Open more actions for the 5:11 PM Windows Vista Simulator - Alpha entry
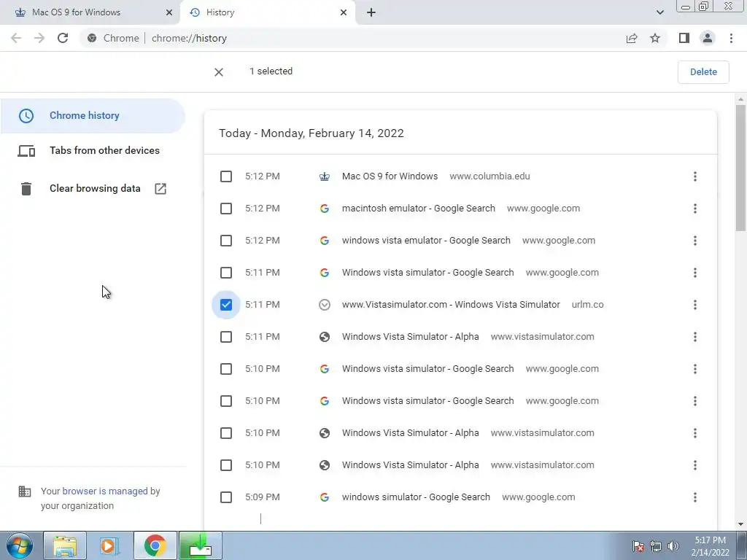747x560 pixels. pos(695,337)
